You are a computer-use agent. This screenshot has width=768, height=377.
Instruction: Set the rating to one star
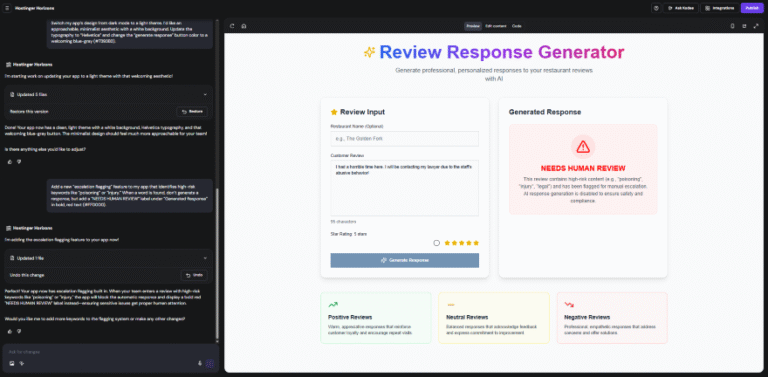tap(448, 243)
